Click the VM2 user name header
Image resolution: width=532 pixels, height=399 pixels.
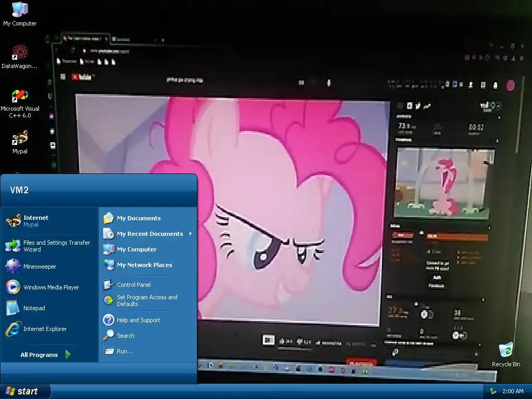(19, 190)
